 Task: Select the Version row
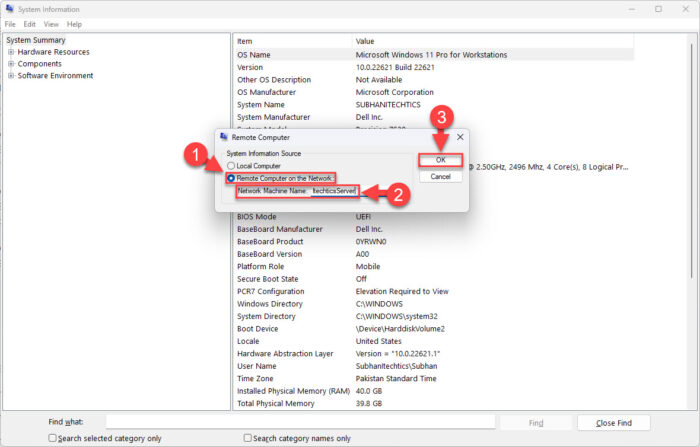(x=434, y=67)
